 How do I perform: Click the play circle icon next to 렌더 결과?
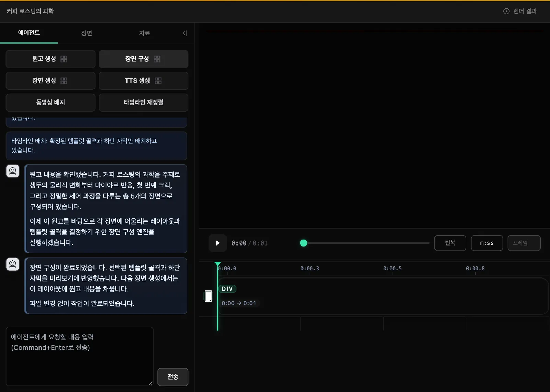(506, 11)
